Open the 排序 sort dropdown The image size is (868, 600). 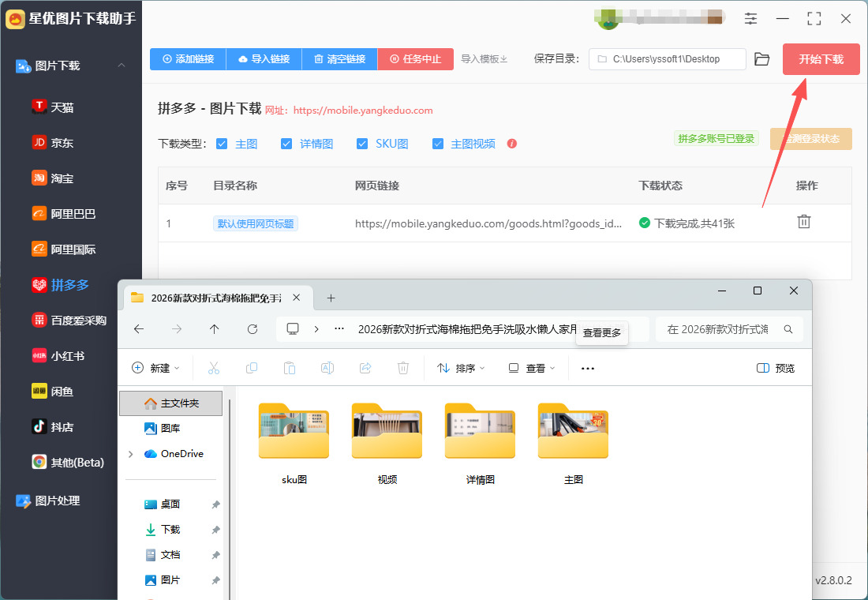tap(461, 368)
